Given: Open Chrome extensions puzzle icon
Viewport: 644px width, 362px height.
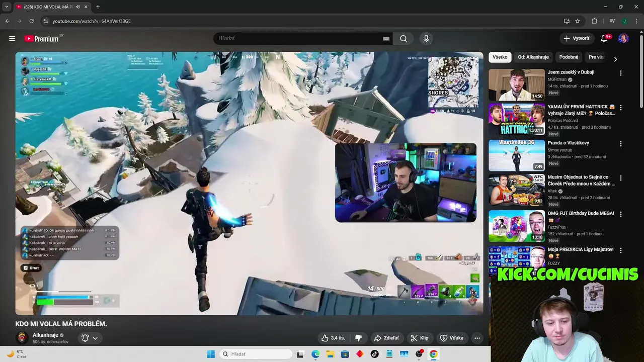Looking at the screenshot, I should [595, 21].
